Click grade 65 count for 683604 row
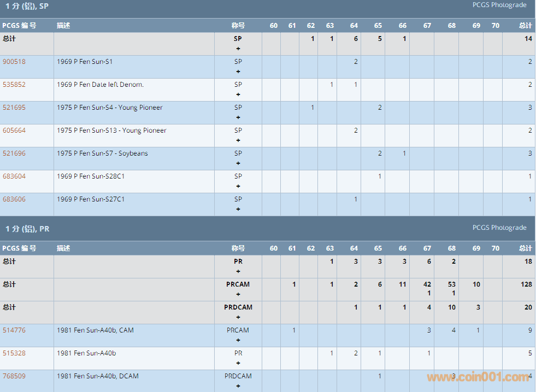This screenshot has width=536, height=392. point(380,176)
